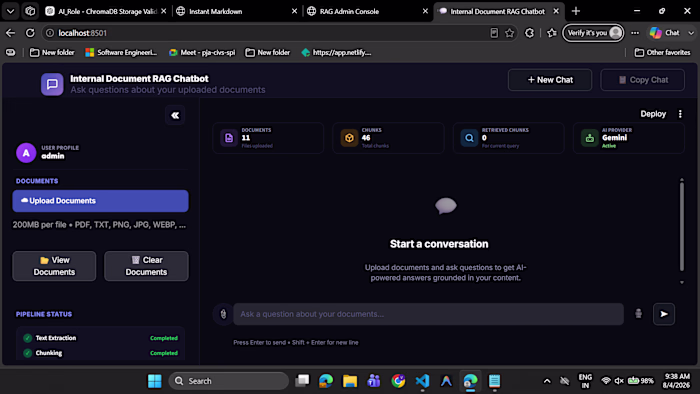Start a New Chat
This screenshot has width=700, height=394.
(x=550, y=80)
